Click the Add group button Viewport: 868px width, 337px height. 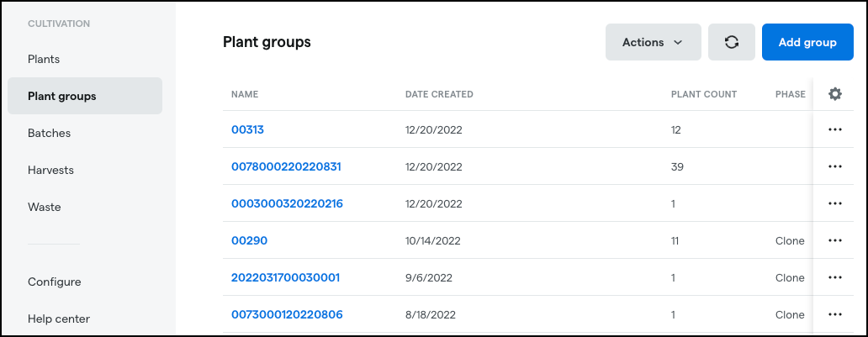(807, 42)
